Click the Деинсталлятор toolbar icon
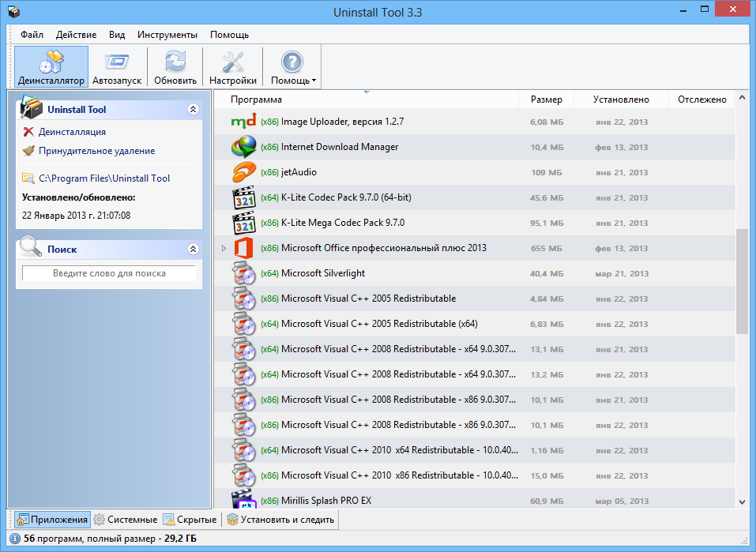The width and height of the screenshot is (756, 552). click(51, 62)
